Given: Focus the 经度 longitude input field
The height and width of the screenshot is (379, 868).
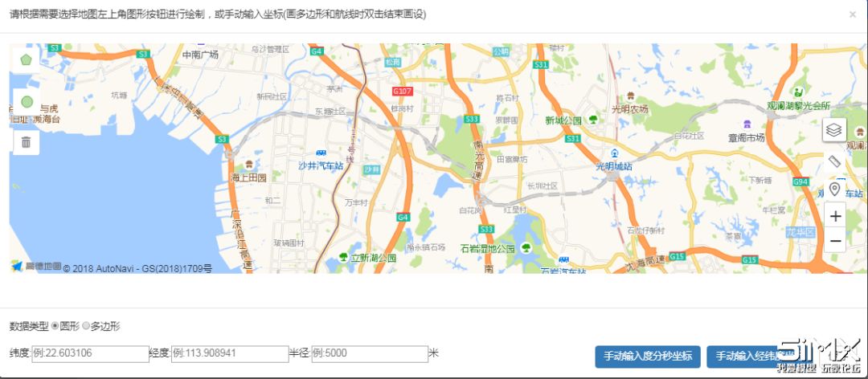Looking at the screenshot, I should click(230, 353).
